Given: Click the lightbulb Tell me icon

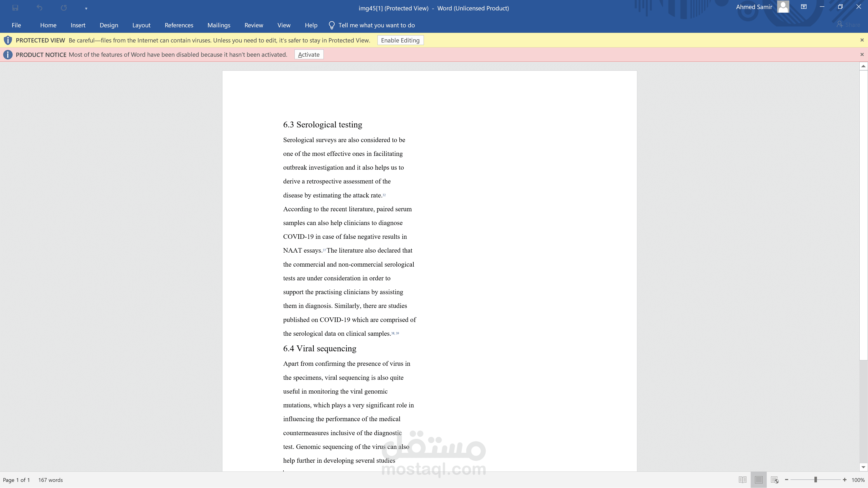Looking at the screenshot, I should click(x=332, y=25).
